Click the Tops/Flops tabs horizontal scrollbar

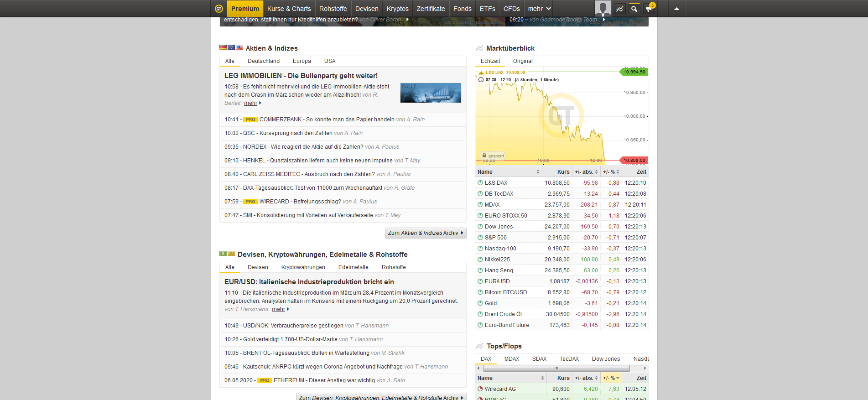556,368
